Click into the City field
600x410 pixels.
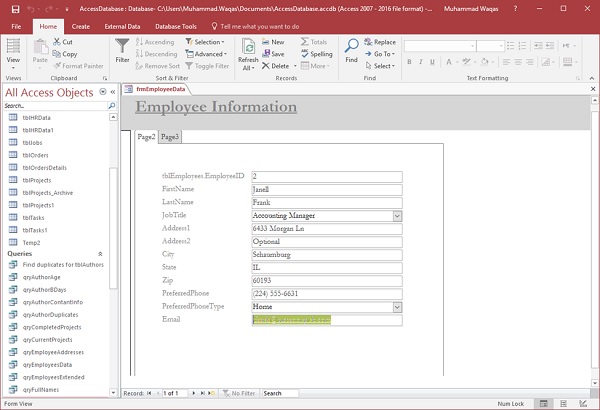click(x=325, y=254)
